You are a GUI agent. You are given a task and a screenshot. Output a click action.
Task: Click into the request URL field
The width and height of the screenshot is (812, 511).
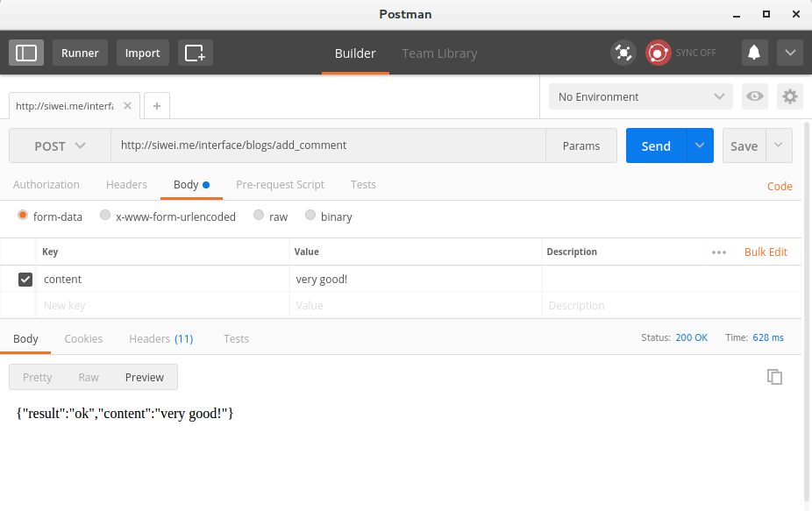[327, 145]
